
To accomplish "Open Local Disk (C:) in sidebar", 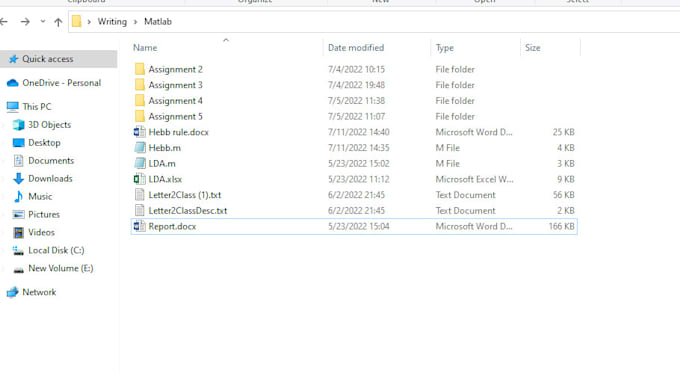I will click(56, 250).
